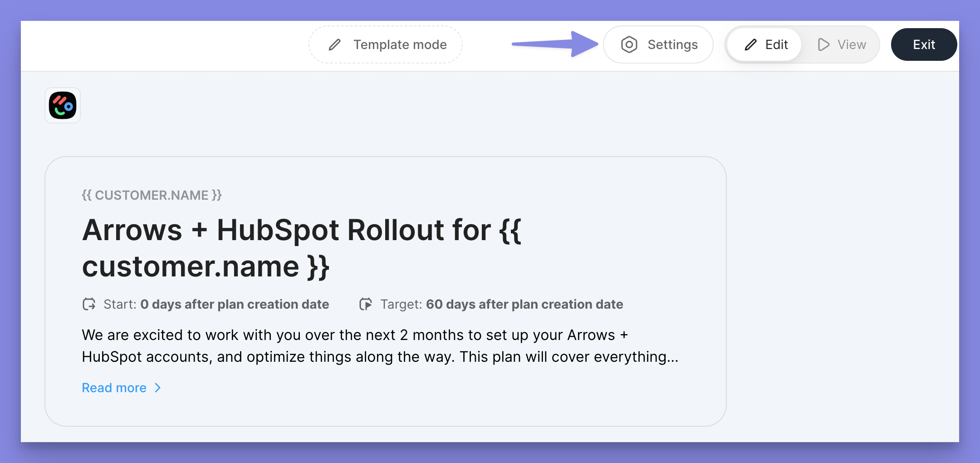Click the {{ CUSTOMER.NAME }} placeholder label
Screen dimensions: 980x463
152,195
